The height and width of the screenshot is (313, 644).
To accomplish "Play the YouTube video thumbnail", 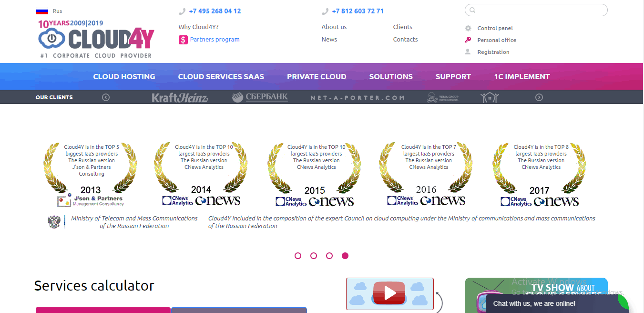I will point(389,293).
